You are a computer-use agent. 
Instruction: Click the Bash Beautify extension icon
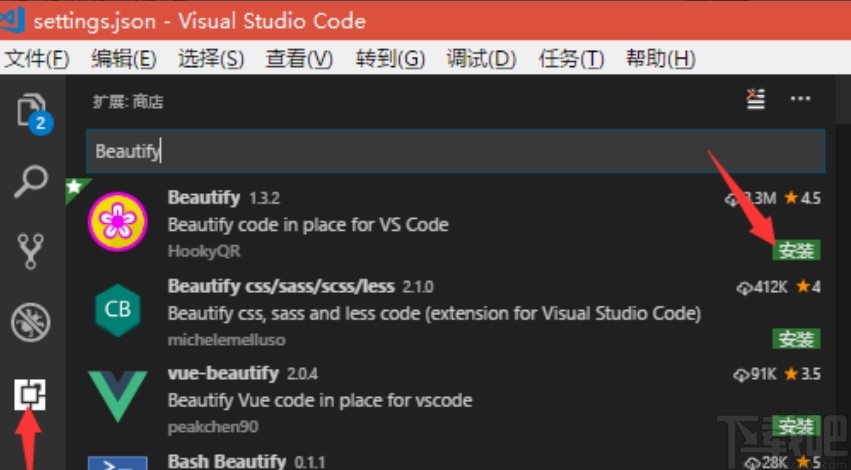point(118,463)
